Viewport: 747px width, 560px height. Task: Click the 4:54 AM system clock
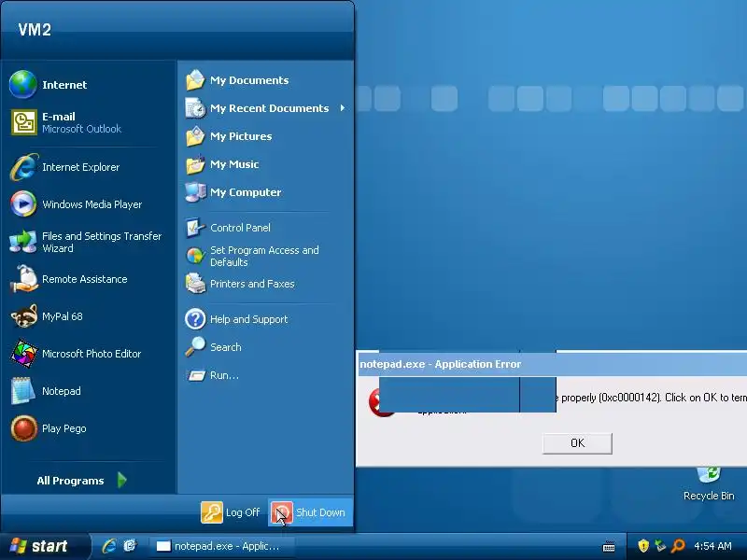[712, 546]
